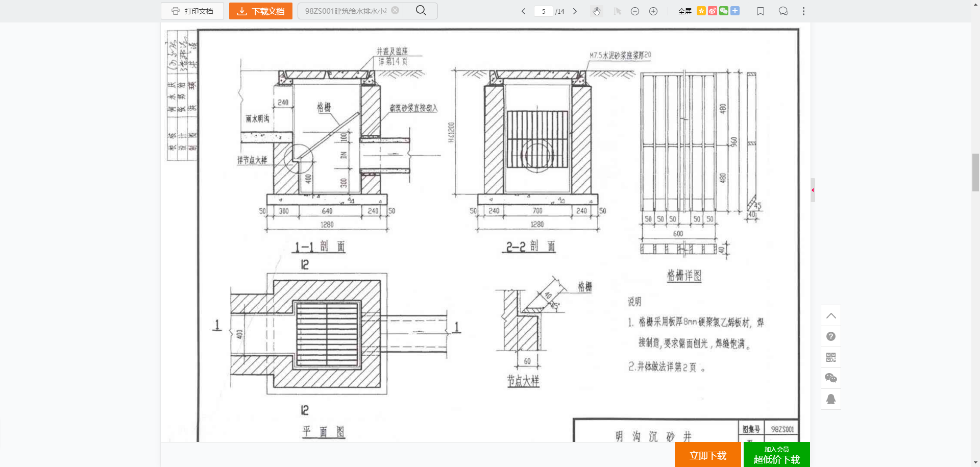Share to QQ Zone star icon
Viewport: 980px width, 467px height.
(701, 11)
